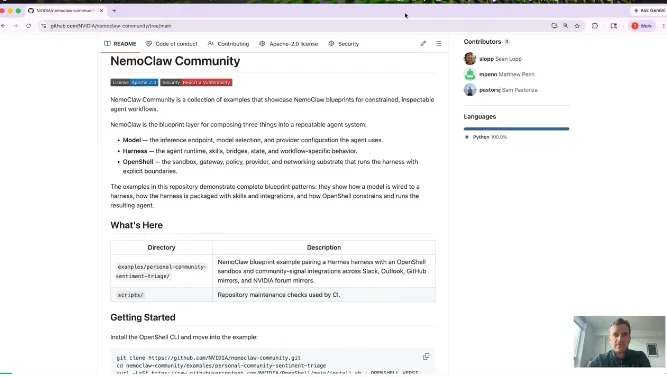Select the NemoClaw GitHub browser tab
This screenshot has height=377, width=667.
click(x=65, y=11)
